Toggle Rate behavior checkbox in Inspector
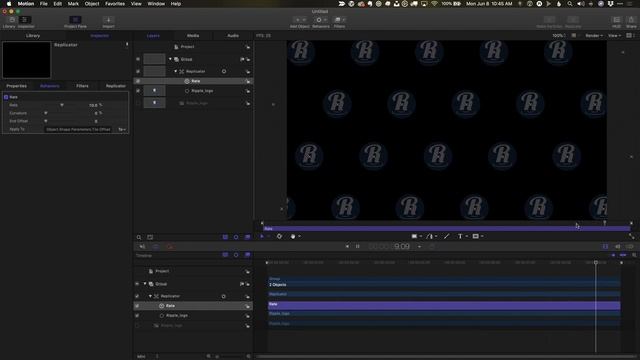This screenshot has height=360, width=640. pos(6,97)
